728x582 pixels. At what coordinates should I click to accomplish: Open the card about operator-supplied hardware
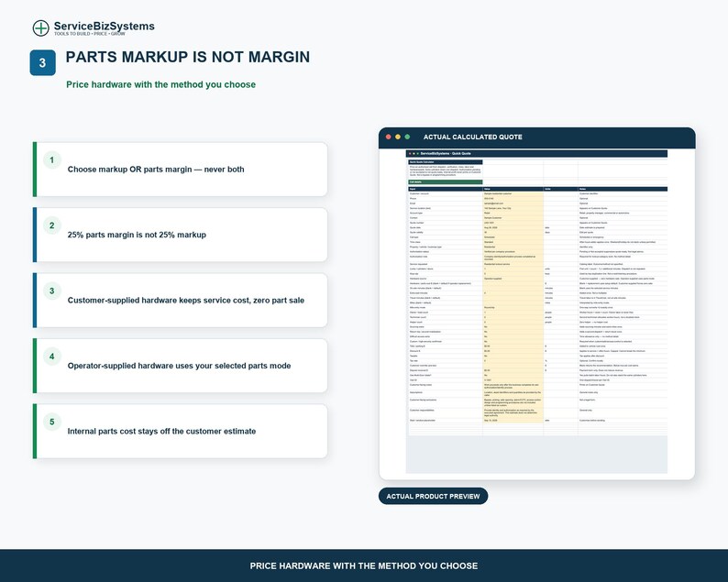(180, 366)
